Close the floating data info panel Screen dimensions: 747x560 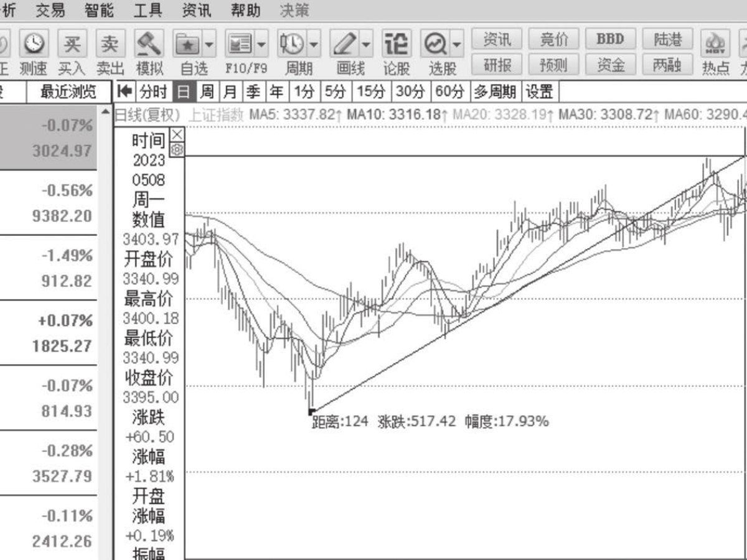tap(177, 134)
